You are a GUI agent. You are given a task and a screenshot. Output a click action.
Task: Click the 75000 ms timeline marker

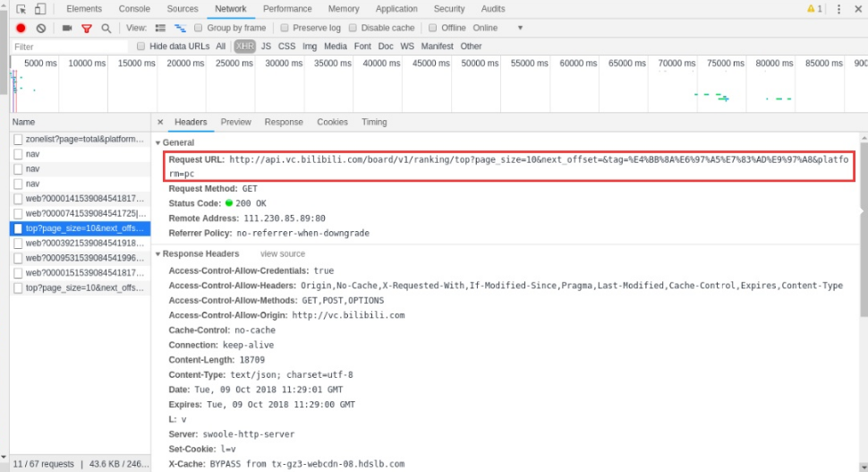725,64
